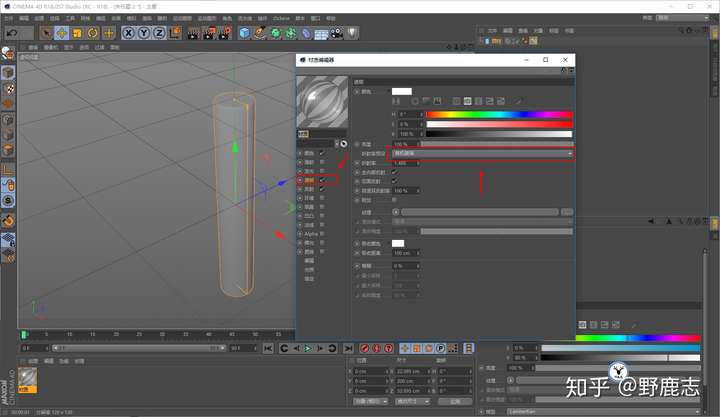Toggle the Exit Reflections checkbox
Screen dimensions: 720x417
click(x=394, y=181)
